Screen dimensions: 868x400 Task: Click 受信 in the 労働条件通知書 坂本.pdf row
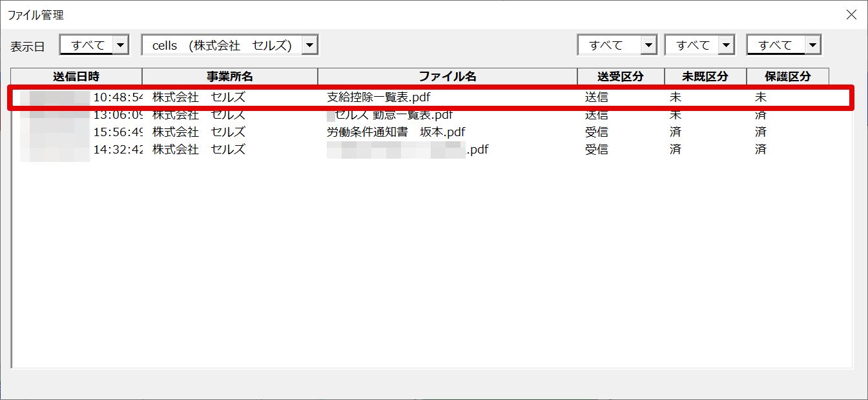(x=596, y=132)
